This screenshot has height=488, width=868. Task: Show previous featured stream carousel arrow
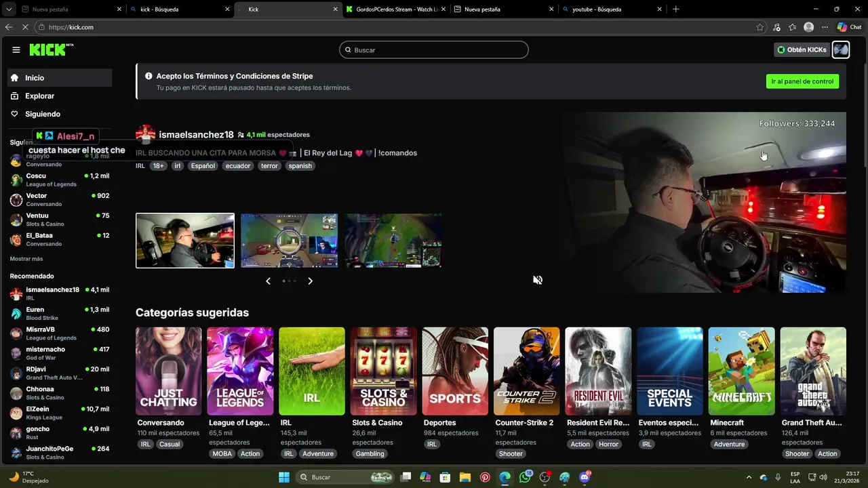click(268, 281)
